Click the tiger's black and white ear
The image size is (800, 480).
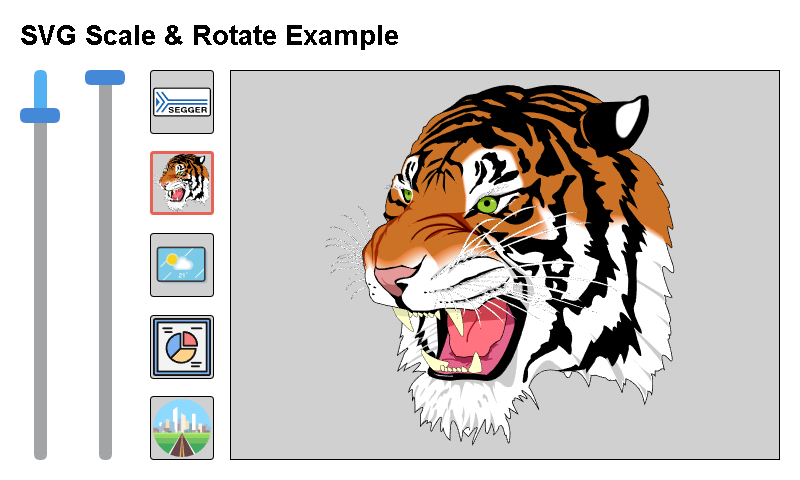click(622, 120)
